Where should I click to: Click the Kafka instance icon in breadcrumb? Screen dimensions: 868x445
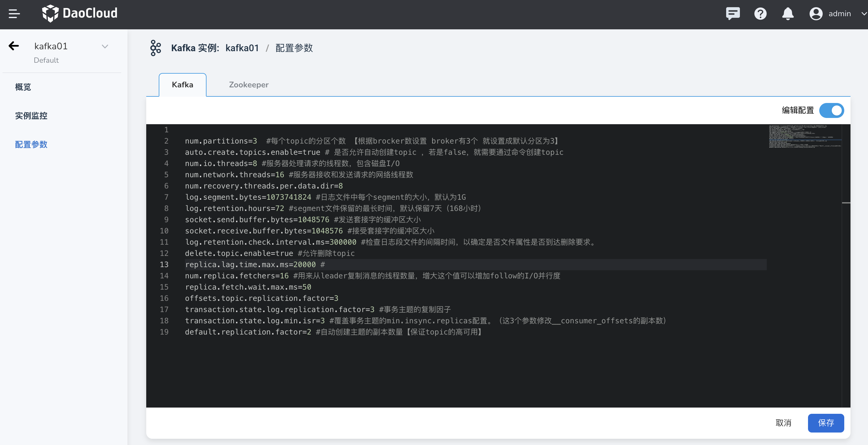click(155, 48)
